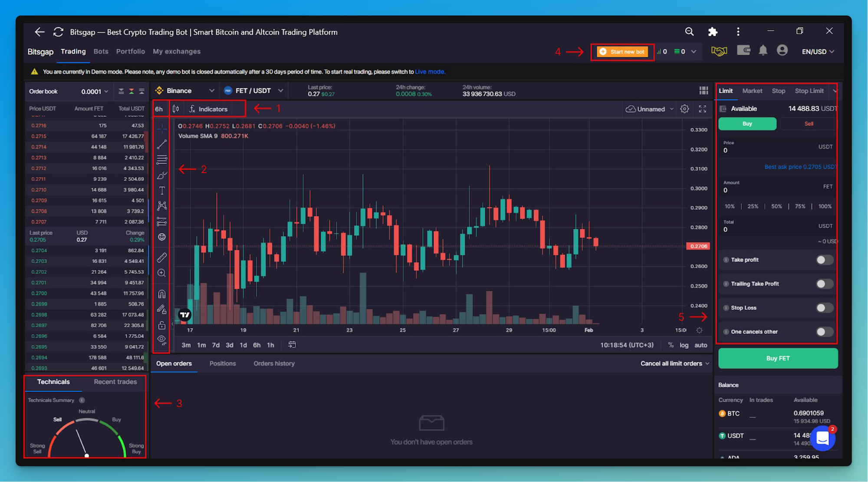Select the brush drawing tool

[161, 175]
